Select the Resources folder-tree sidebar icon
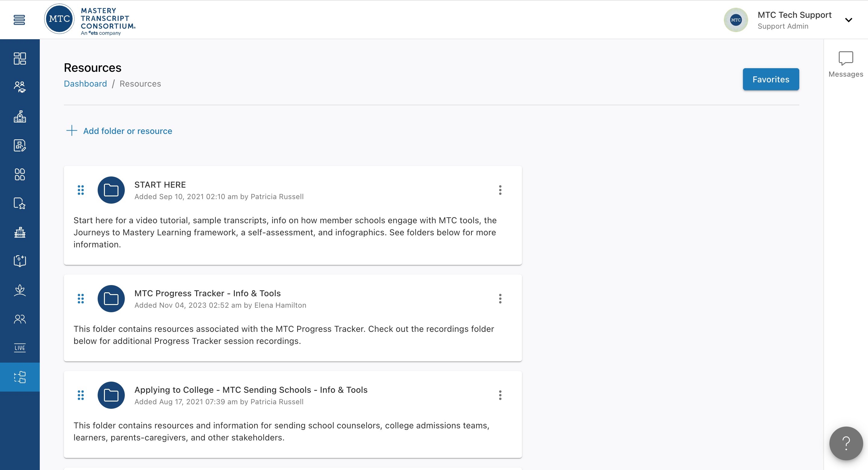This screenshot has width=868, height=470. click(x=20, y=377)
